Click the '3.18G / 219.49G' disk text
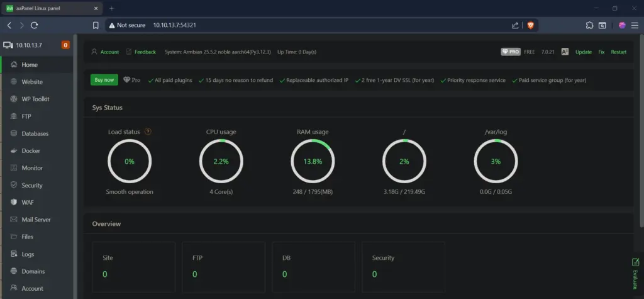Viewport: 644px width, 299px height. coord(404,192)
